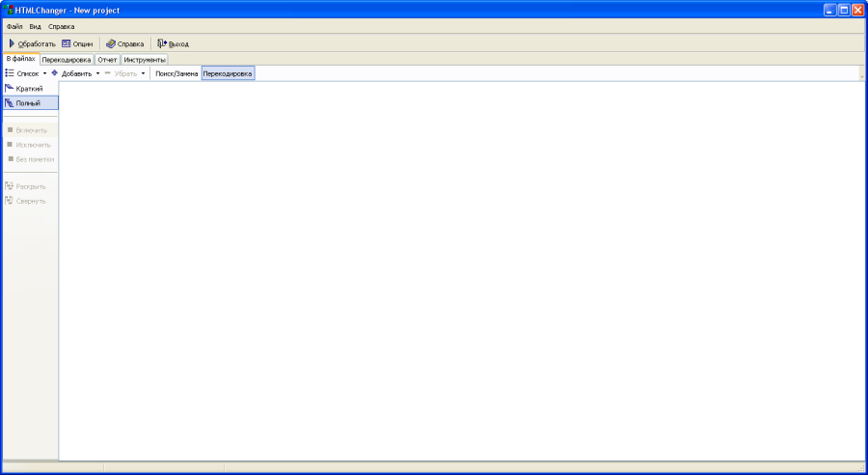Viewport: 868px width, 475px height.
Task: Minimize the HTMLChanger window
Action: point(829,10)
